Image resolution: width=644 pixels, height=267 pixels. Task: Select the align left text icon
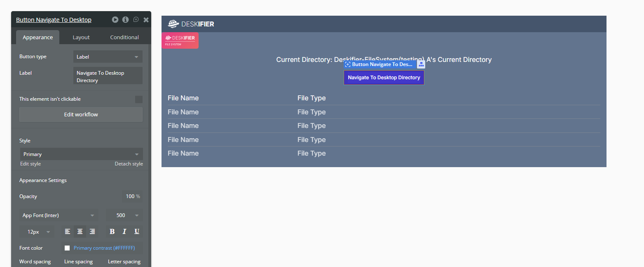point(68,232)
